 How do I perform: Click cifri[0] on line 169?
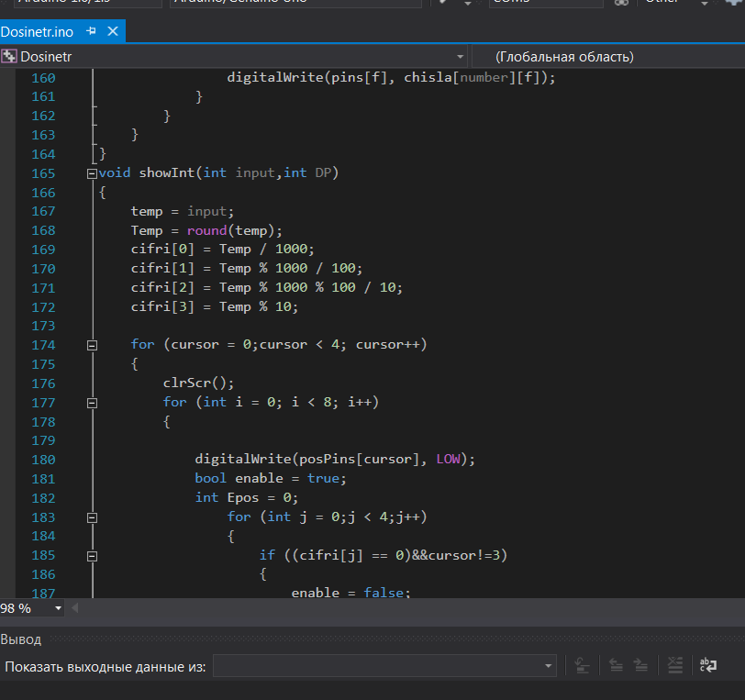point(162,249)
